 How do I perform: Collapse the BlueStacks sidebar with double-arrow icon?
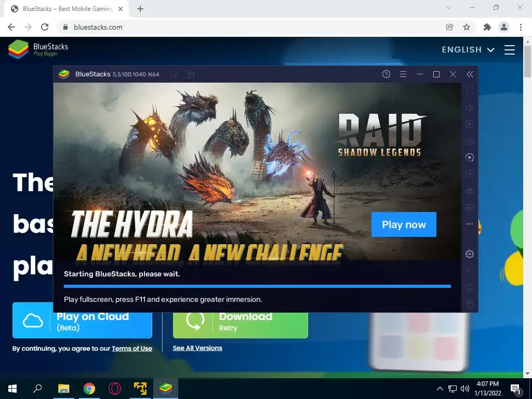pyautogui.click(x=470, y=74)
